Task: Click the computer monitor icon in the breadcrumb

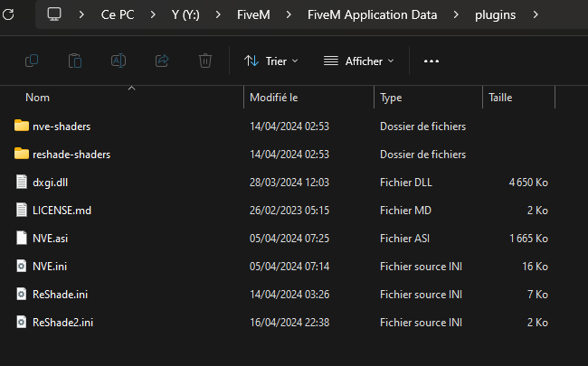Action: tap(54, 14)
